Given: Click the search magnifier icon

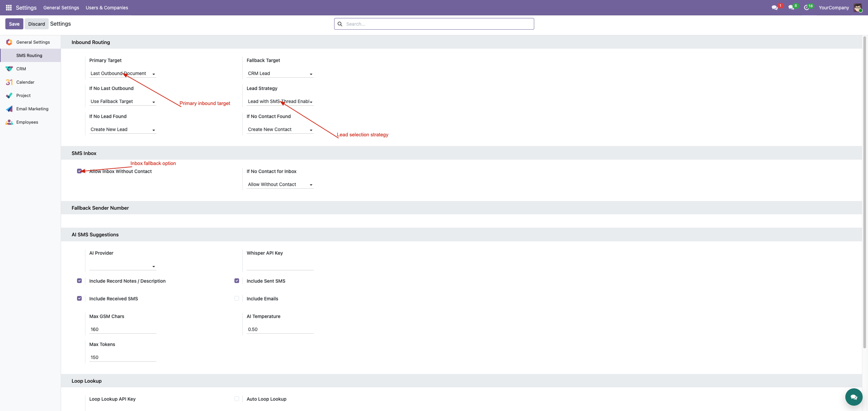Looking at the screenshot, I should coord(340,24).
